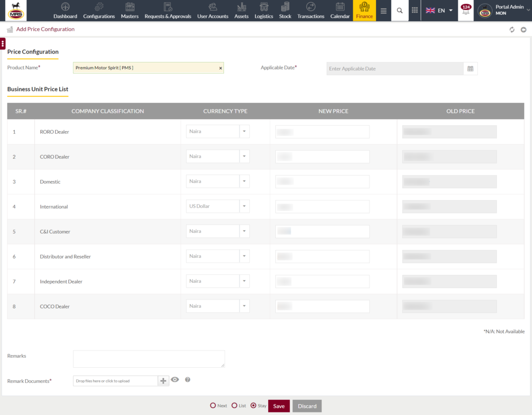Open currency dropdown for COCO Dealer
Image resolution: width=532 pixels, height=415 pixels.
244,306
